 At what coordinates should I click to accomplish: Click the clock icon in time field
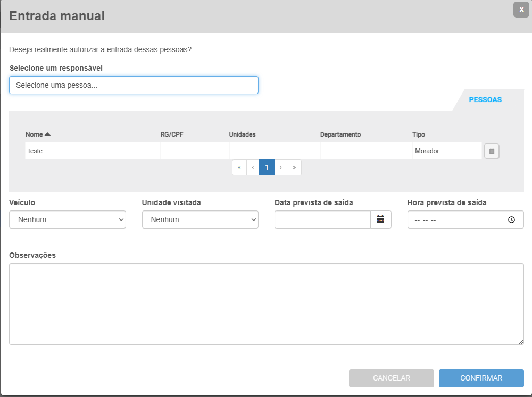511,219
